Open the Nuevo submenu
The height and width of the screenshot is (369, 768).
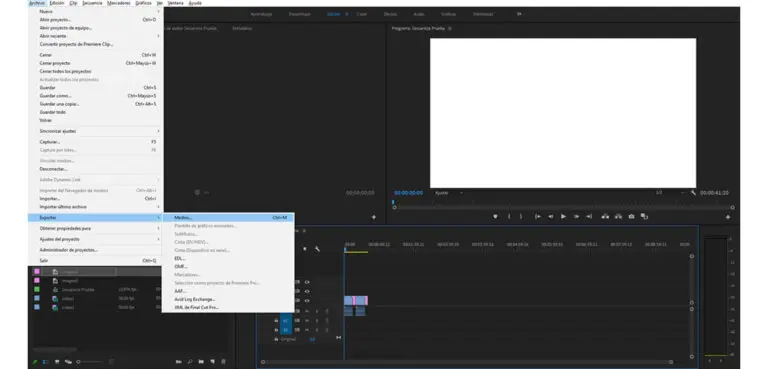(x=96, y=11)
